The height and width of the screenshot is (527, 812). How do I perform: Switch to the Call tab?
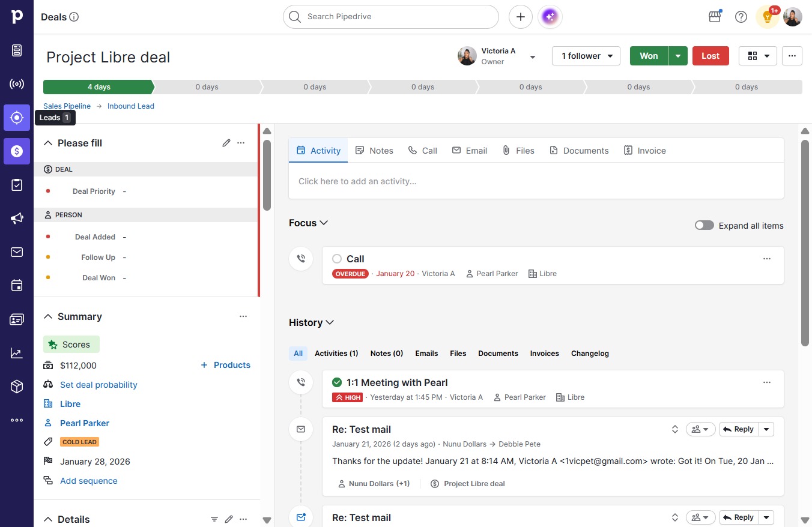point(422,151)
